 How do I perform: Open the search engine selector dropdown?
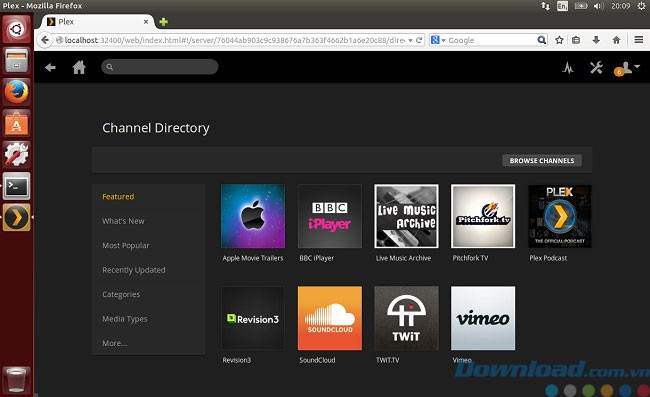click(438, 40)
